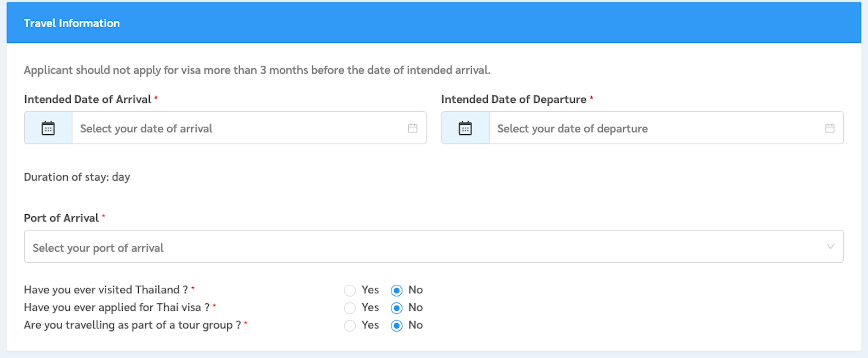Click the 'Port of Arrival' label
The height and width of the screenshot is (358, 868).
(61, 218)
